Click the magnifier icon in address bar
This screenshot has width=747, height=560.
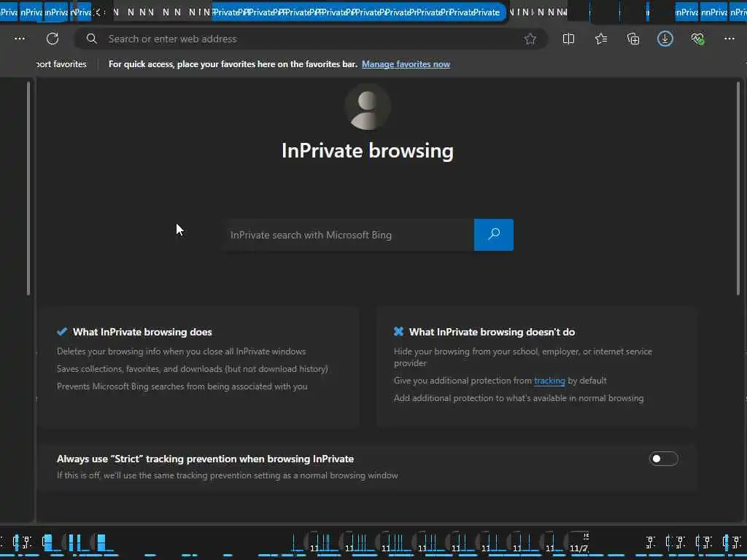click(91, 39)
